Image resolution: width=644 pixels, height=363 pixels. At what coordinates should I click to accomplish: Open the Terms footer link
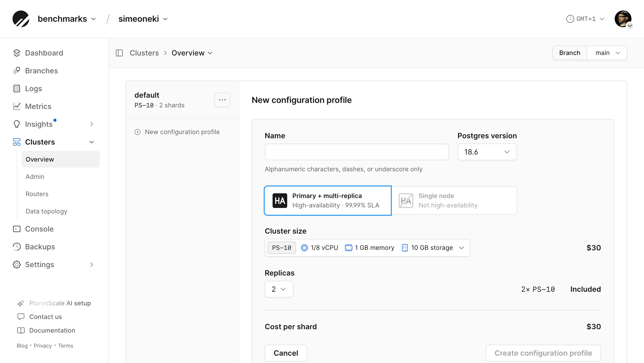(66, 346)
